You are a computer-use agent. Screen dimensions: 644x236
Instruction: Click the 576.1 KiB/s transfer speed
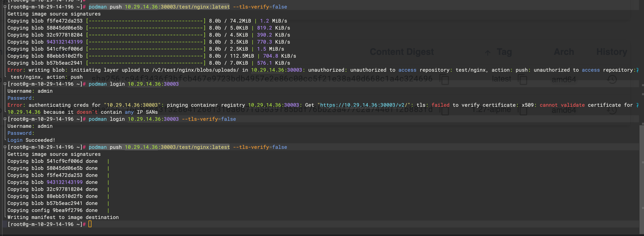click(x=273, y=63)
